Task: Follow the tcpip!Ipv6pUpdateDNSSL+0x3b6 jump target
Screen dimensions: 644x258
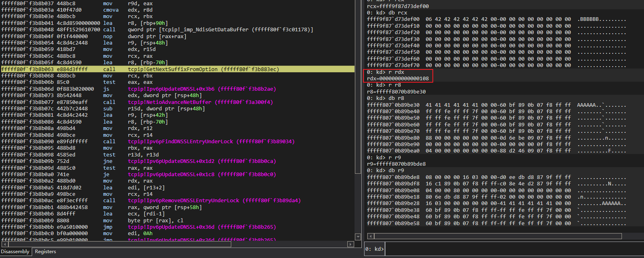Action: (x=202, y=89)
